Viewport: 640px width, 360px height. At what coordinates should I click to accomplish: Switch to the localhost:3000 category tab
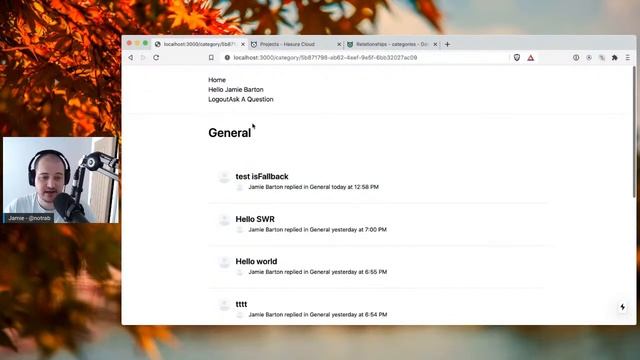coord(200,44)
